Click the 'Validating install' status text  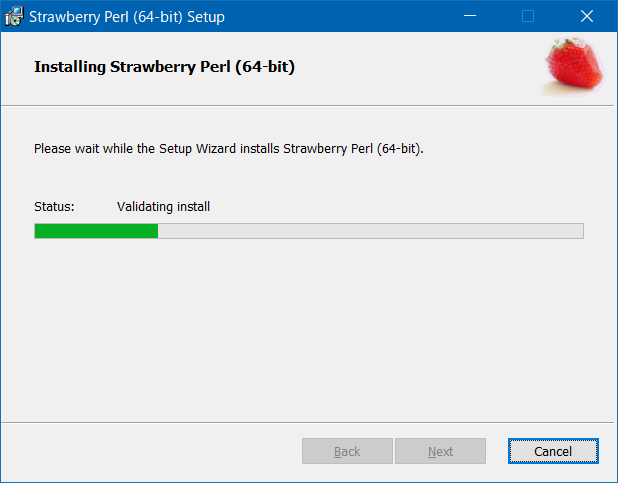tap(163, 207)
